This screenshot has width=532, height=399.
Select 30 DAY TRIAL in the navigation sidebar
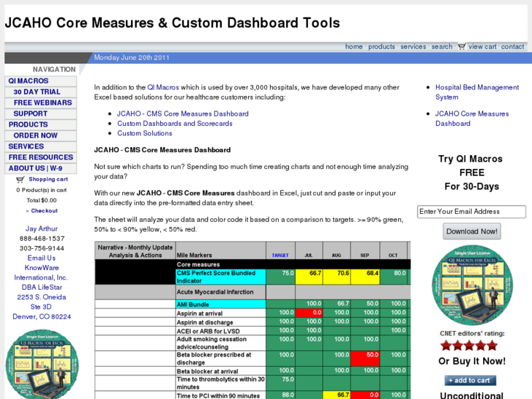tap(41, 92)
